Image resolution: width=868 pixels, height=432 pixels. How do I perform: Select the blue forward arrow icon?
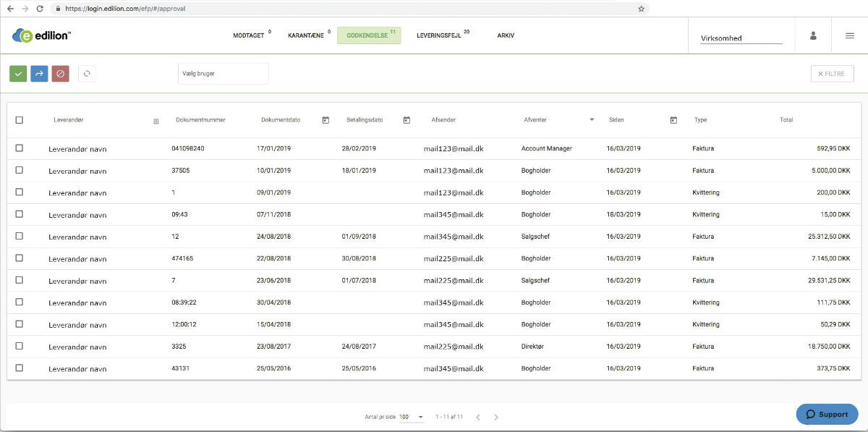click(39, 73)
